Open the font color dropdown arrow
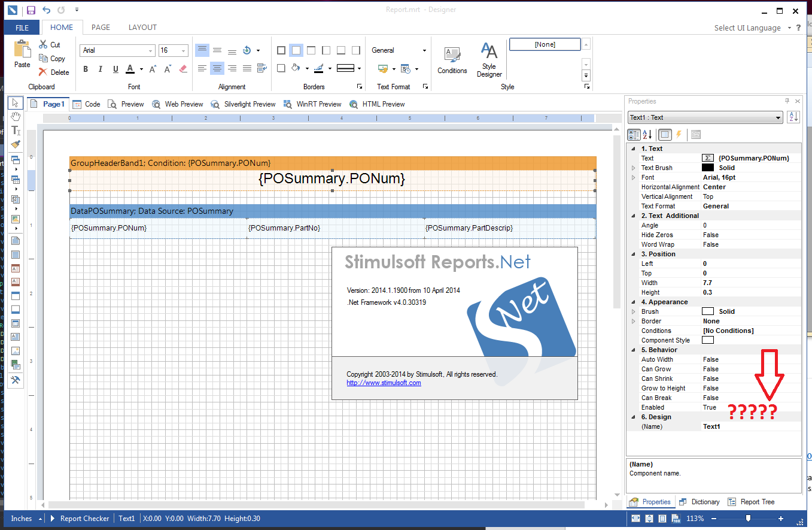Viewport: 812px width, 530px height. tap(141, 69)
